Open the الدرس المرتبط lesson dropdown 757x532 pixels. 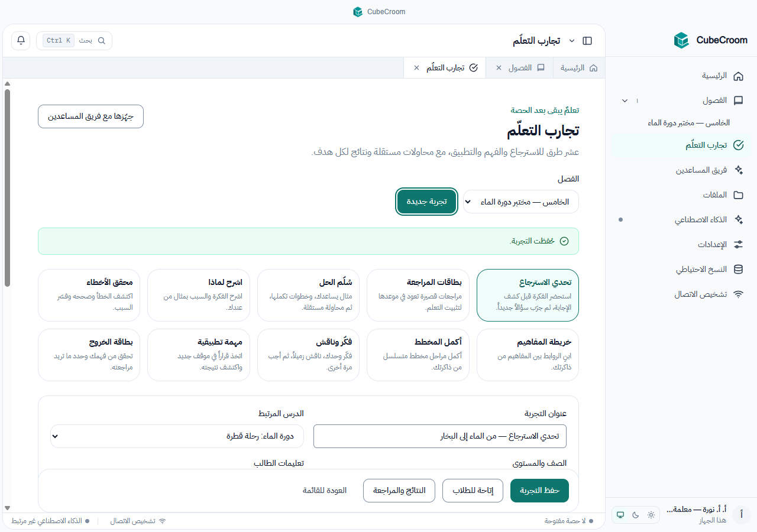pyautogui.click(x=177, y=436)
